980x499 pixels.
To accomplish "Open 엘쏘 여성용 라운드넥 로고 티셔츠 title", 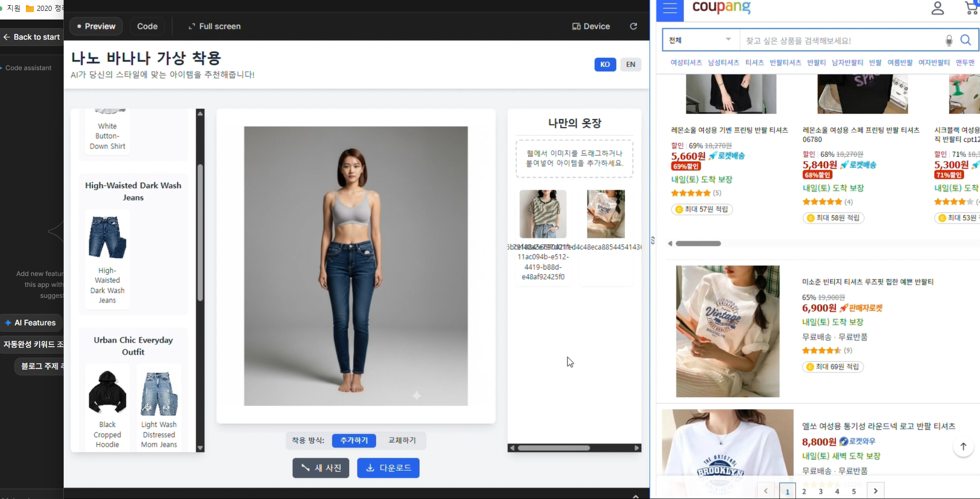I will [x=878, y=426].
